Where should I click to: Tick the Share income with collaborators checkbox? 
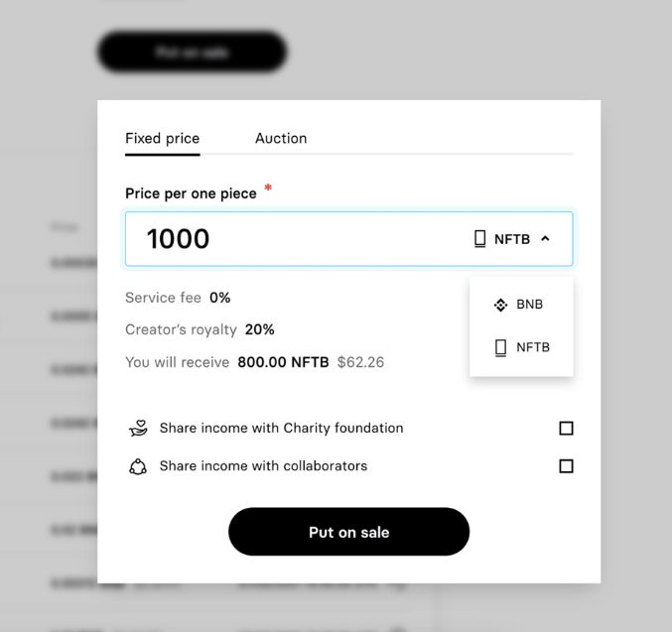(566, 466)
